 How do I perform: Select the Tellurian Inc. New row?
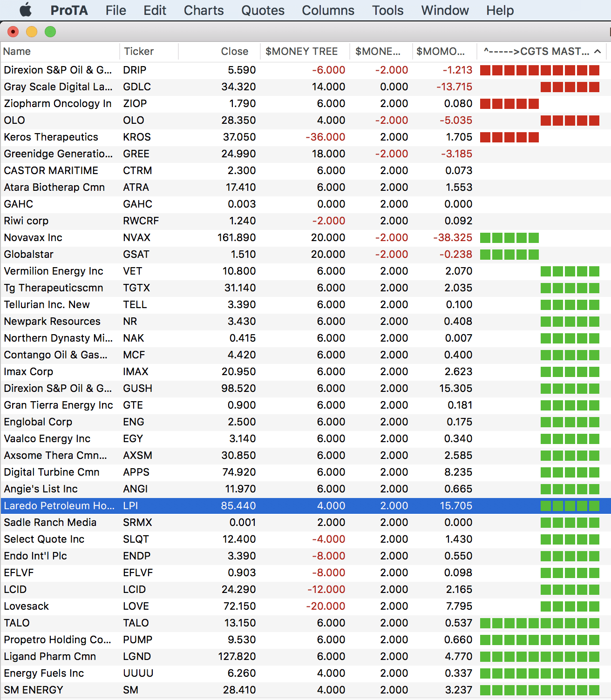[305, 305]
